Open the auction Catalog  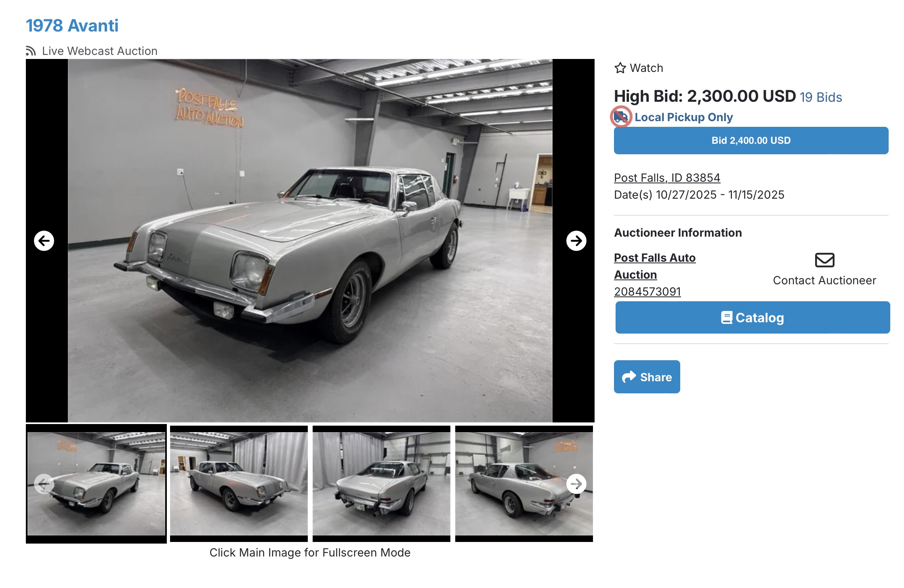[x=753, y=317]
